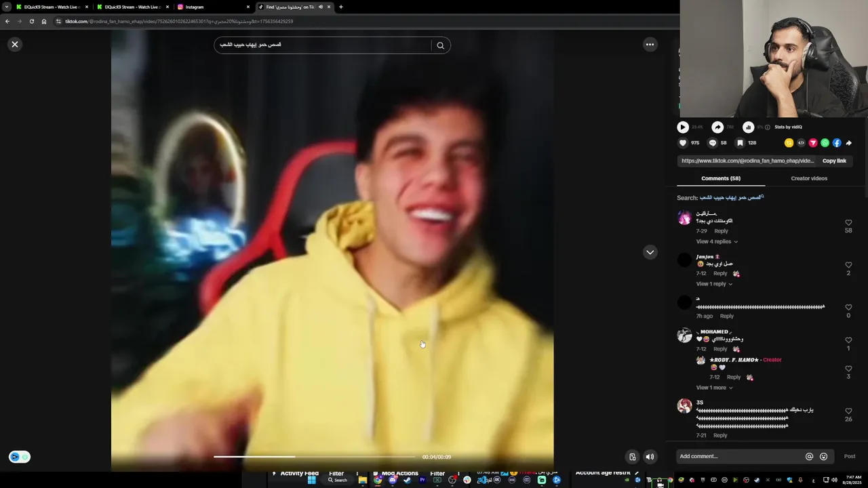Open Windows taskbar Search
This screenshot has height=488, width=868.
337,480
